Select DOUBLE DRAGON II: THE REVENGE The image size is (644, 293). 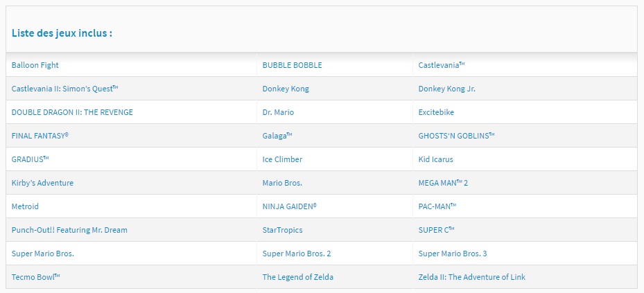click(72, 112)
